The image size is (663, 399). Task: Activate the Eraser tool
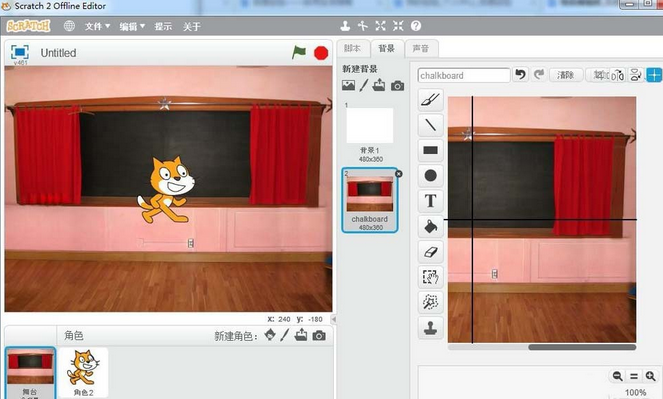pyautogui.click(x=430, y=252)
